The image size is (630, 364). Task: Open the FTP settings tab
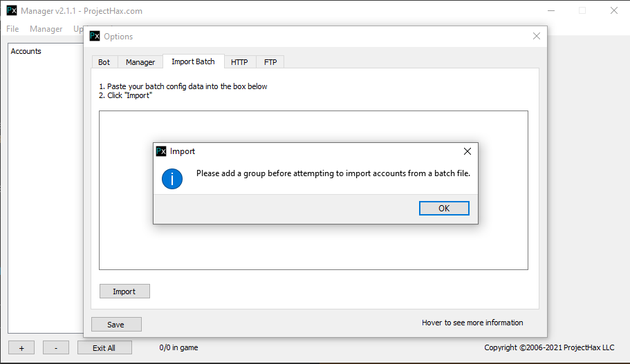click(270, 62)
